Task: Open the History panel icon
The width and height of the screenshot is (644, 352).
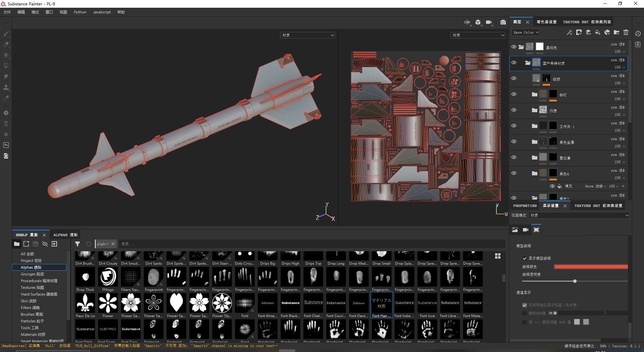Action: tap(638, 34)
